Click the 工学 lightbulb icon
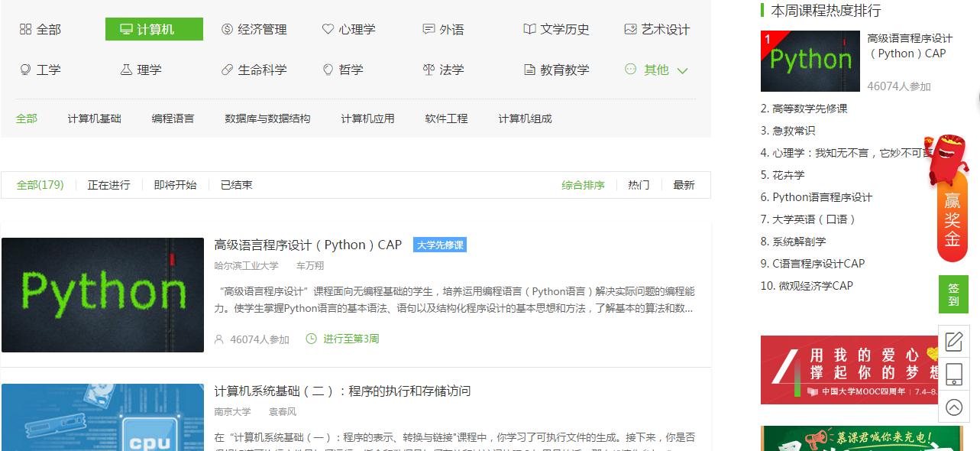This screenshot has width=980, height=451. tap(25, 70)
